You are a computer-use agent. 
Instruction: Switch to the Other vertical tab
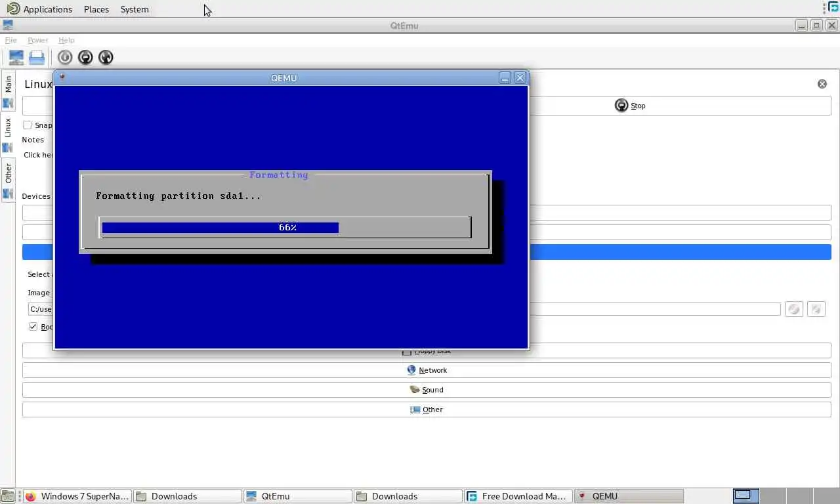8,180
